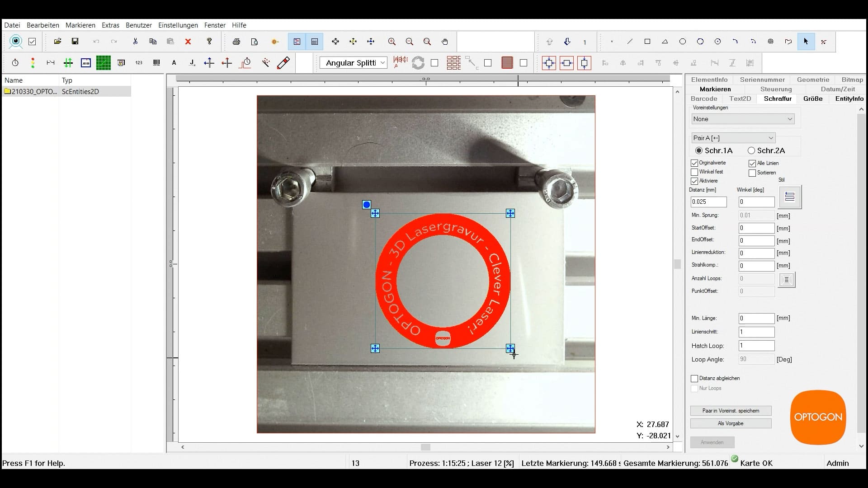Click the red pen marker icon
Image resolution: width=868 pixels, height=488 pixels.
pos(283,63)
